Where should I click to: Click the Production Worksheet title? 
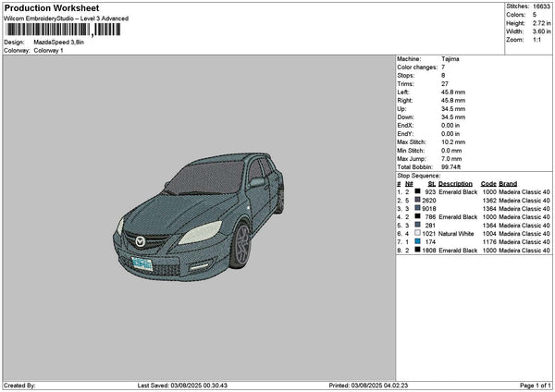click(51, 8)
